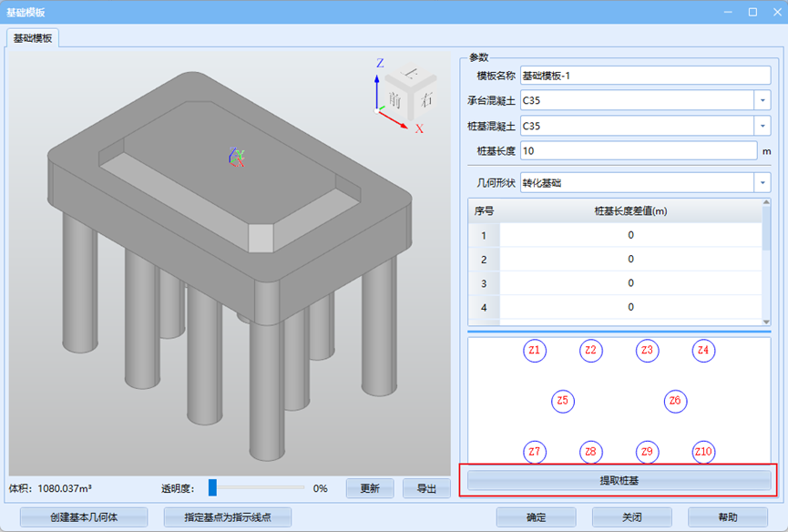788x532 pixels.
Task: Select the Z7 pile marker
Action: pos(535,451)
